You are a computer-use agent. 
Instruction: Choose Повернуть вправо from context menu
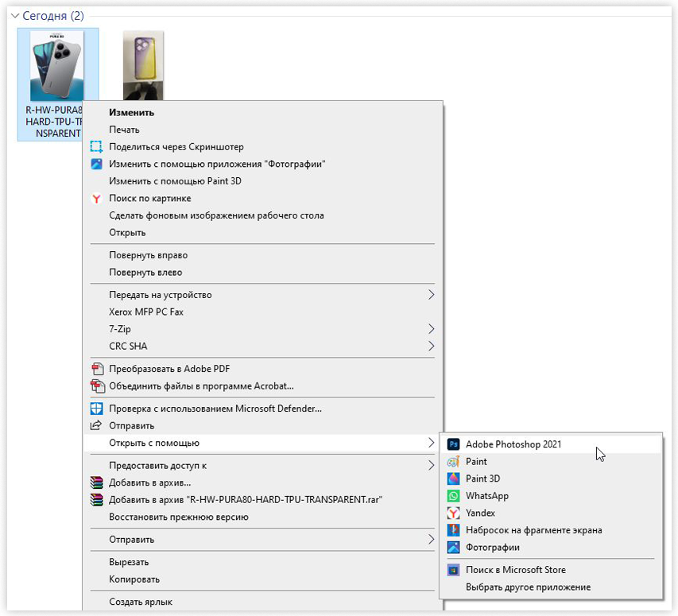tap(148, 255)
